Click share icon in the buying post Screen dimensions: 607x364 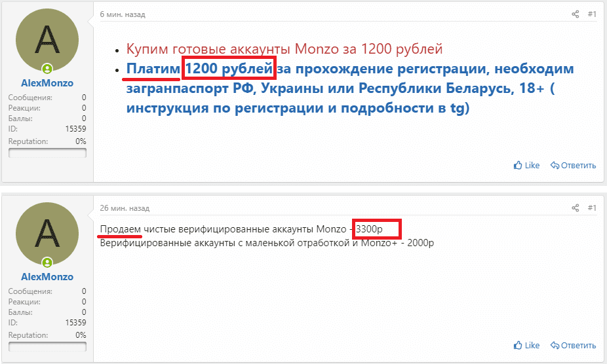[576, 14]
